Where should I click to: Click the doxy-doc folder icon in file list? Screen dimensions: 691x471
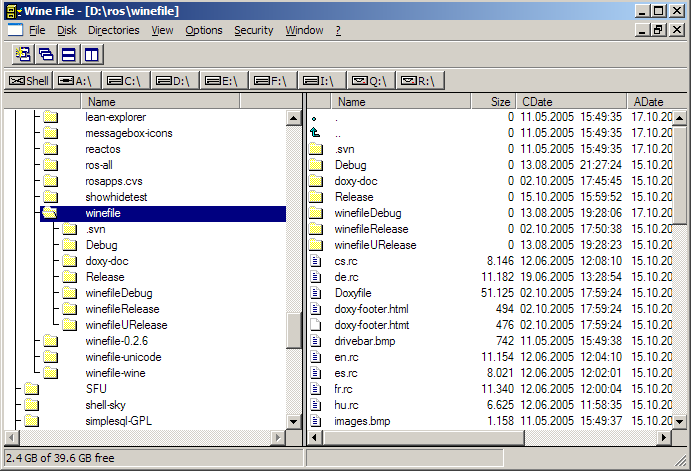click(x=316, y=181)
